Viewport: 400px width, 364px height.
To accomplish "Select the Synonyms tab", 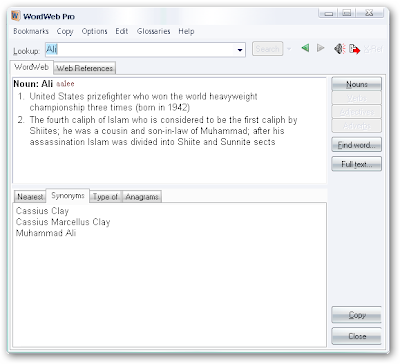I will [x=68, y=196].
